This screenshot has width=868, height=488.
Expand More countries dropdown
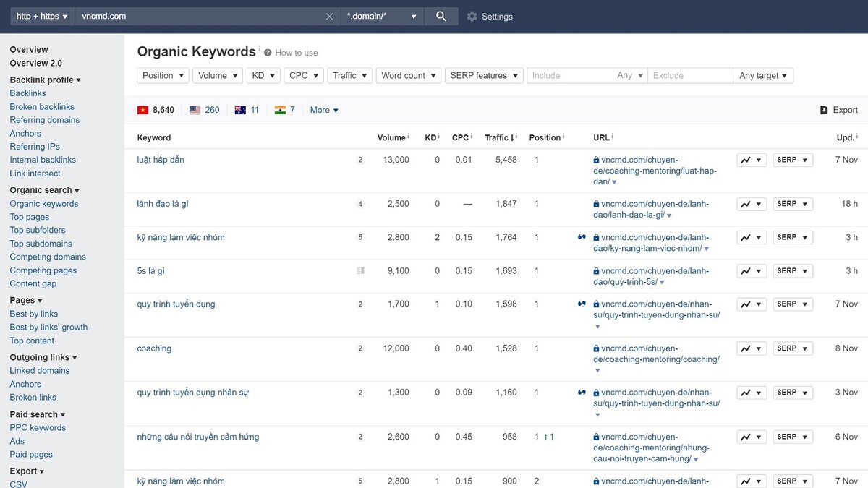click(x=324, y=110)
